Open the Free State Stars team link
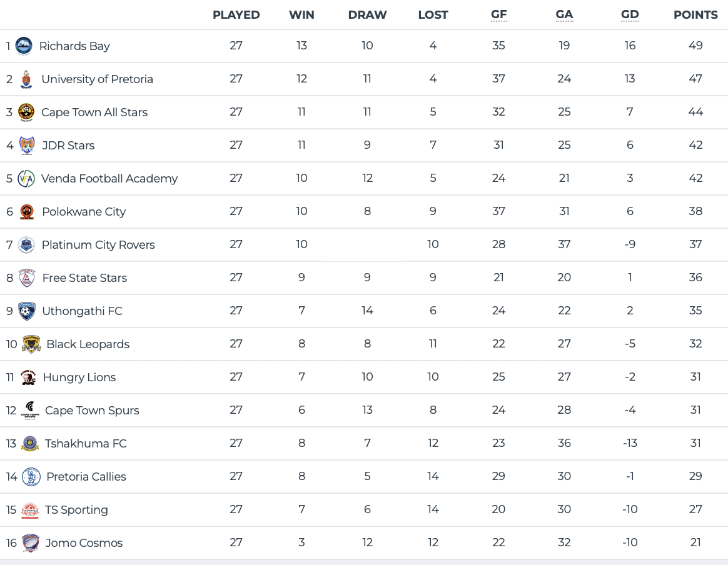This screenshot has height=565, width=728. tap(84, 278)
